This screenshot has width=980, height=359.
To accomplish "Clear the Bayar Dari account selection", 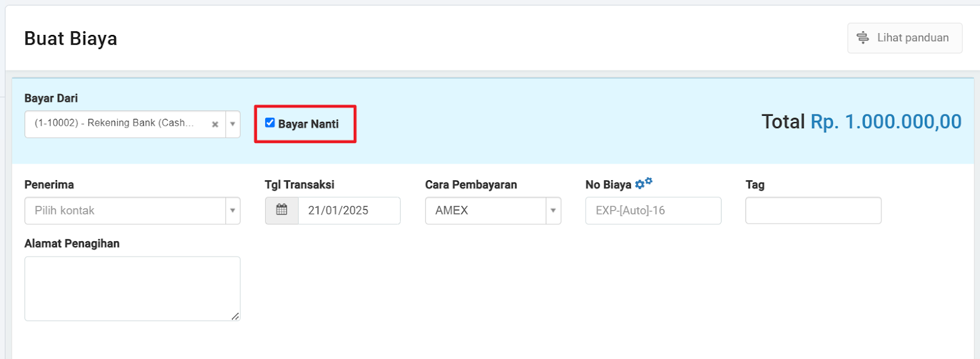I will 215,124.
